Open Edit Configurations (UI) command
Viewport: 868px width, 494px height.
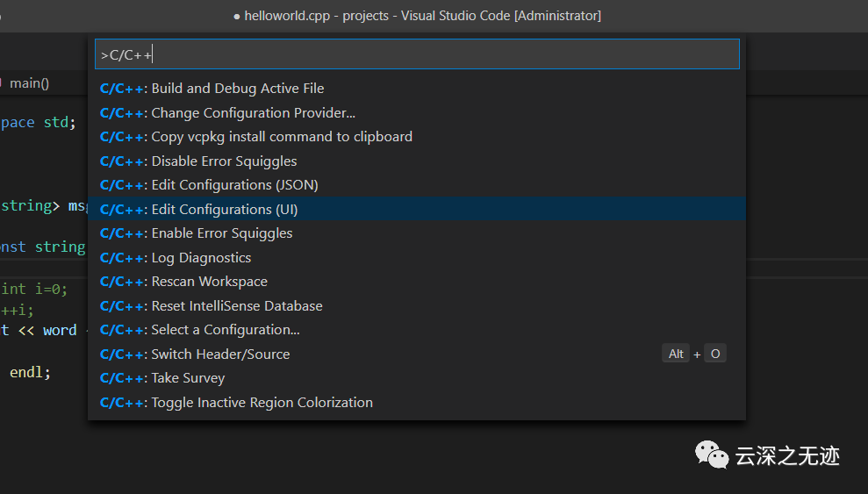point(417,209)
